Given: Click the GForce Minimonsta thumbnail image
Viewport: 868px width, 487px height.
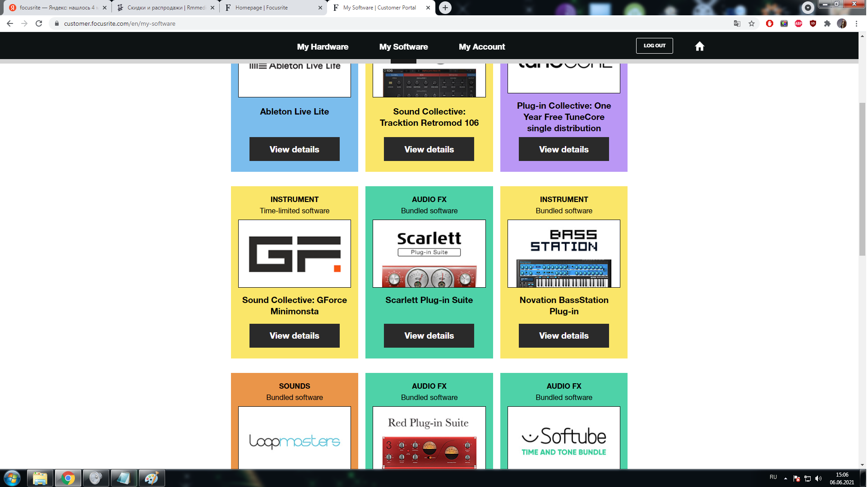Looking at the screenshot, I should point(295,254).
